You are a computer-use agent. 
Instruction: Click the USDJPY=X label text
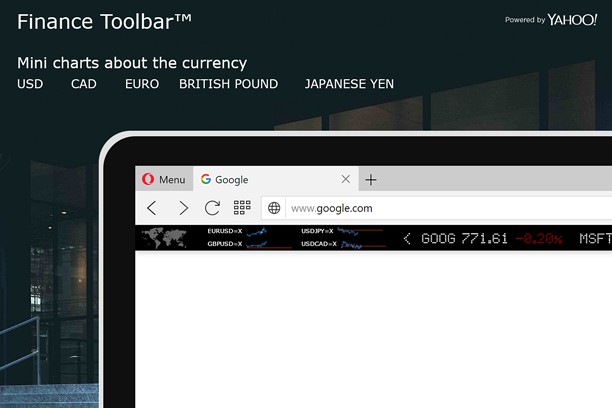tap(317, 231)
